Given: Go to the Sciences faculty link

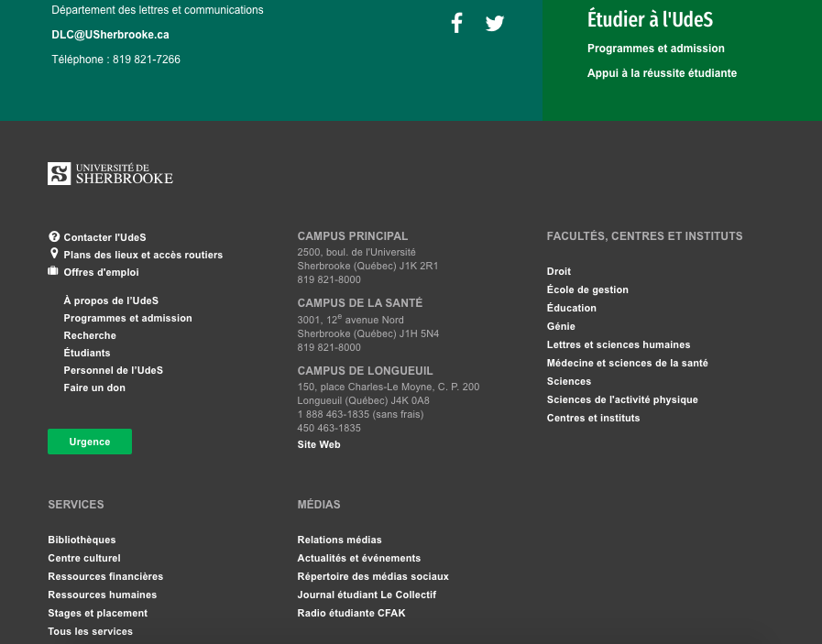Looking at the screenshot, I should [569, 381].
